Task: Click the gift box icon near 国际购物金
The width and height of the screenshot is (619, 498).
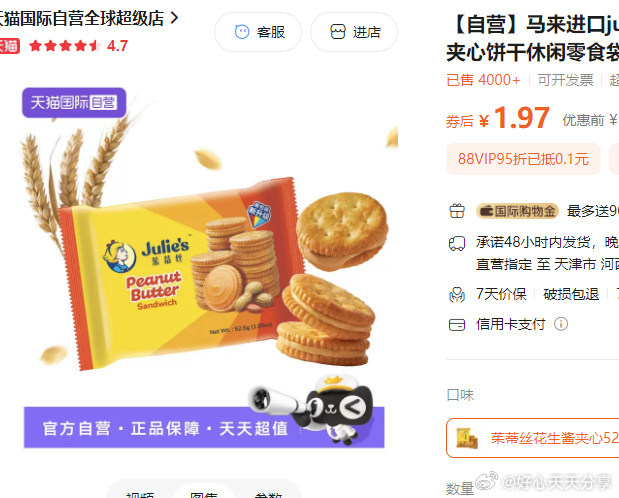Action: (457, 211)
